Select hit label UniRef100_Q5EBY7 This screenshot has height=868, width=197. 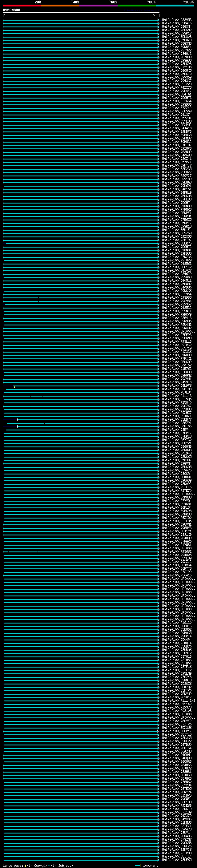coord(176,419)
